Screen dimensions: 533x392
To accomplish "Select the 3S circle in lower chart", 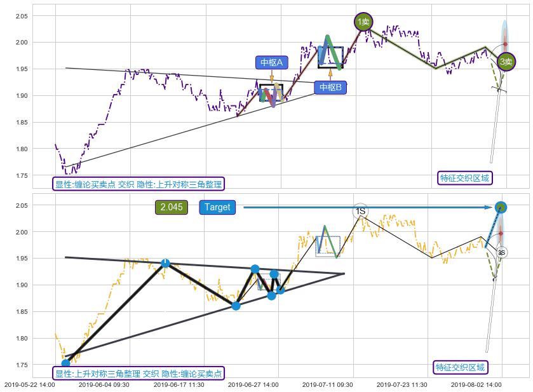I will [501, 252].
